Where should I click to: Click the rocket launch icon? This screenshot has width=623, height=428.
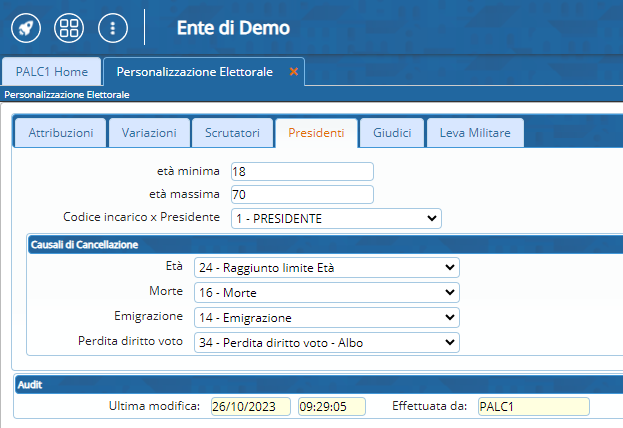point(26,28)
